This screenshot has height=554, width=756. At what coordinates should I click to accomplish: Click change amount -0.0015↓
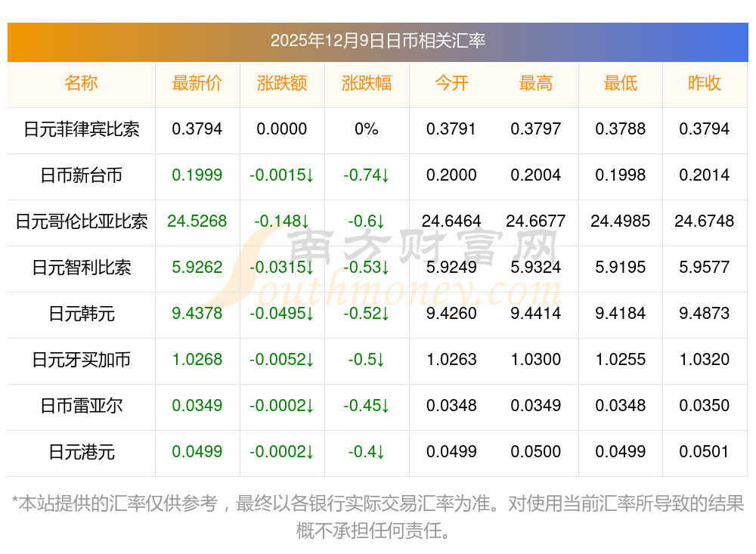[x=281, y=175]
